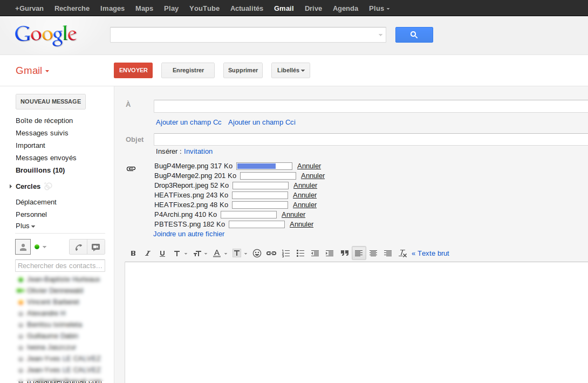Save the draft with Enregistrer
Screen dimensions: 588x383
[x=188, y=71]
